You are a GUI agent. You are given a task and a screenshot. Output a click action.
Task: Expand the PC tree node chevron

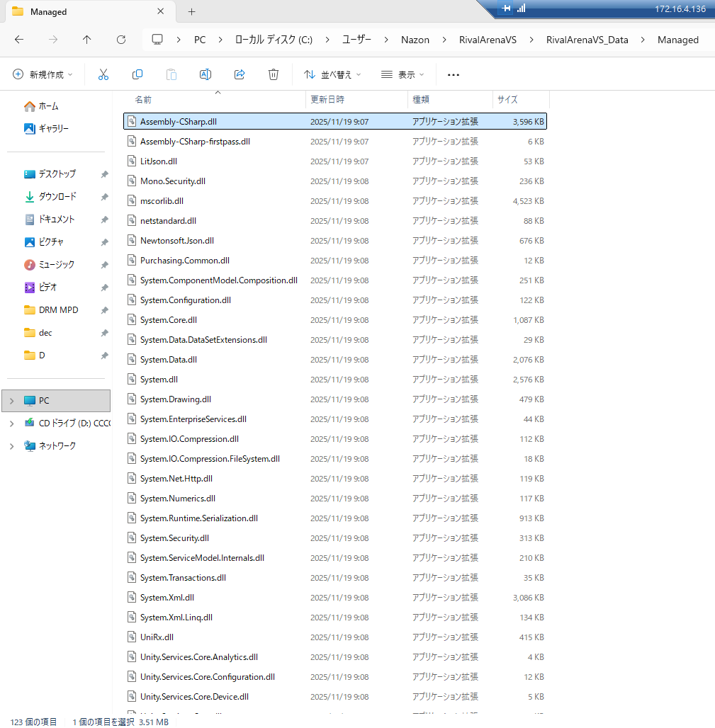[x=11, y=401]
